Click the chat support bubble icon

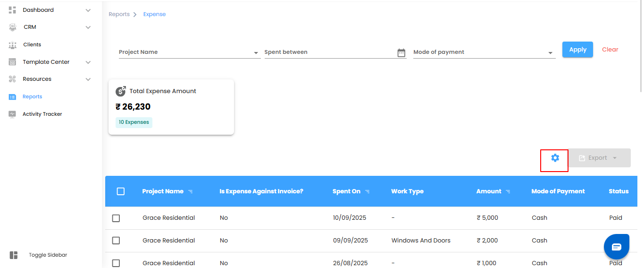tap(616, 247)
